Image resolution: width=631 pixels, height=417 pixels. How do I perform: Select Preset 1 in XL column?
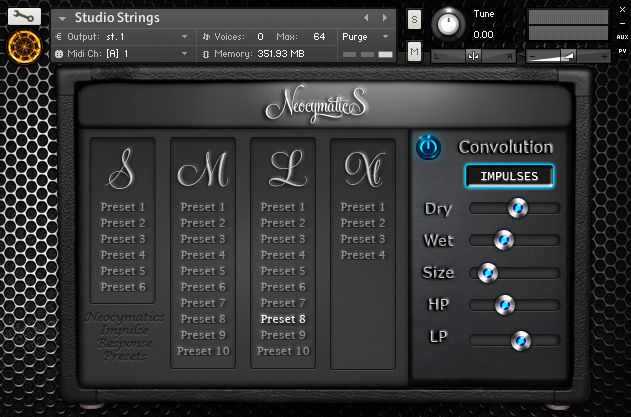tap(363, 207)
